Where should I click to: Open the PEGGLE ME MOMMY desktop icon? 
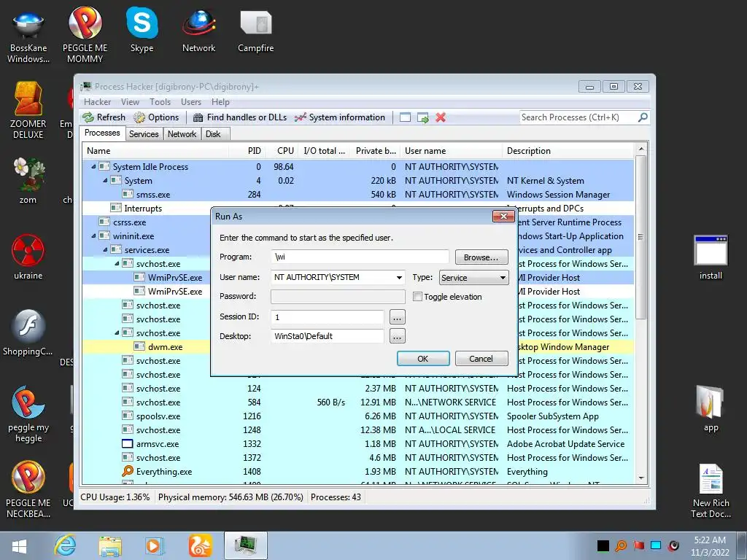tap(85, 35)
